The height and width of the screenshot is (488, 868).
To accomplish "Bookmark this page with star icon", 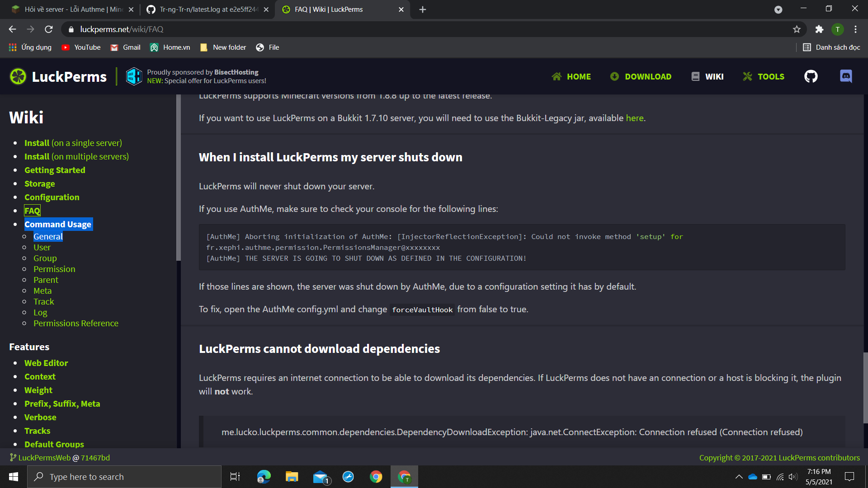I will (x=797, y=29).
